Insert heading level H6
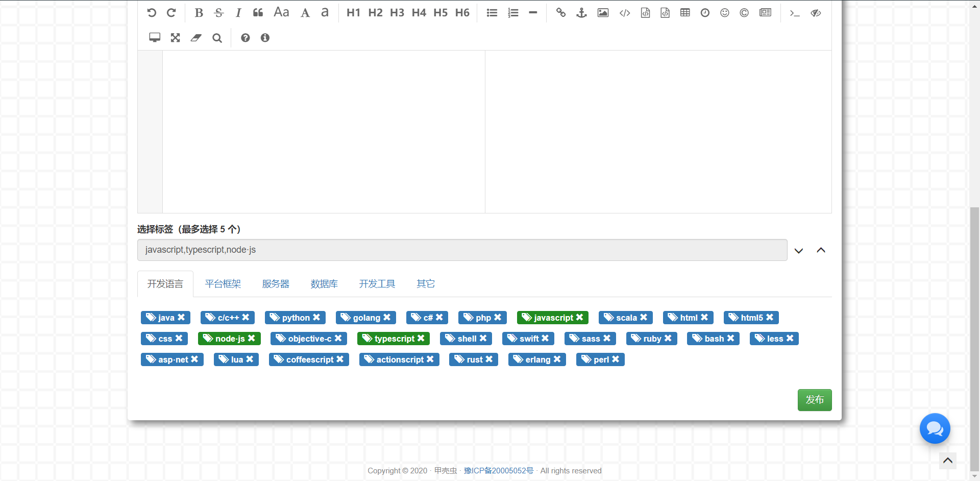 [x=462, y=13]
